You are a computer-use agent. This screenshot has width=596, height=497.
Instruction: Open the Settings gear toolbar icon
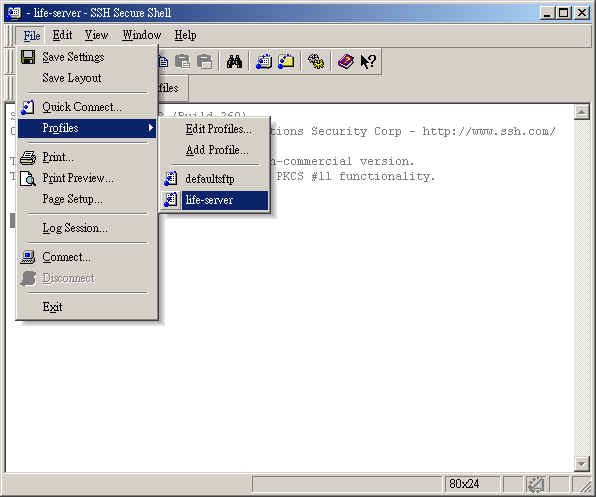pos(316,62)
